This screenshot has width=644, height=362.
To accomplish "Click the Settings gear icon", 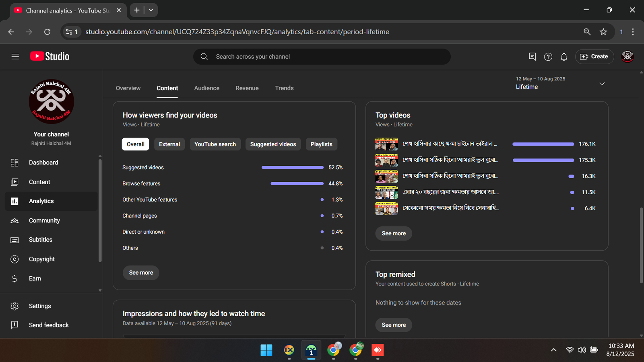I will coord(14,306).
